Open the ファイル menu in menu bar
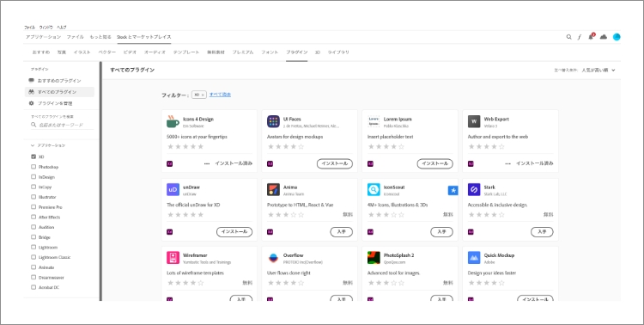The image size is (644, 325). [29, 28]
